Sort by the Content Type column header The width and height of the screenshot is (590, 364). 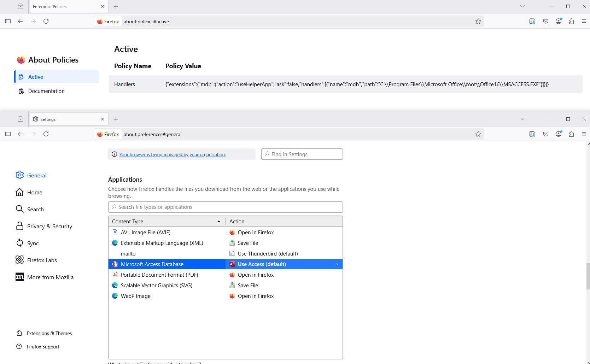167,221
